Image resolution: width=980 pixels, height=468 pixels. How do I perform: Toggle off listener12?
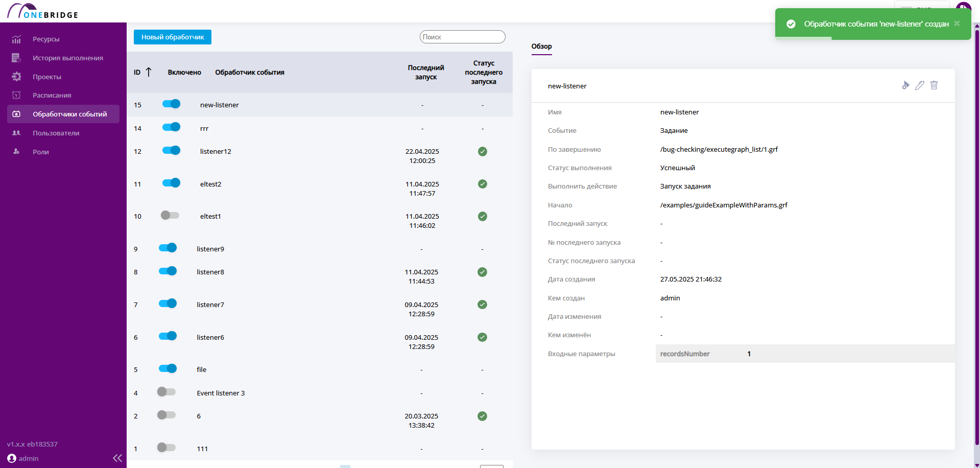[171, 150]
